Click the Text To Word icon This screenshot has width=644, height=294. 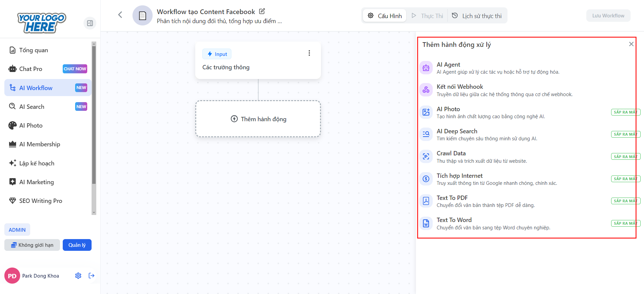(426, 223)
